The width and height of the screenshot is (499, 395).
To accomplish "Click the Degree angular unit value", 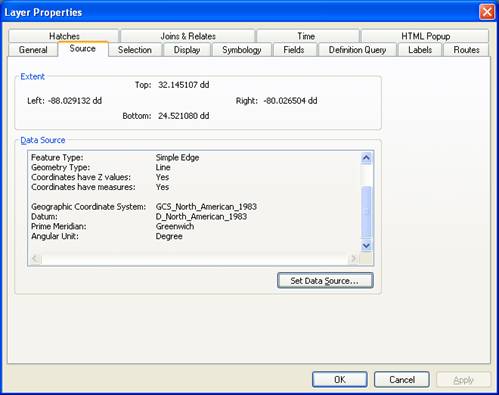I will pos(169,236).
